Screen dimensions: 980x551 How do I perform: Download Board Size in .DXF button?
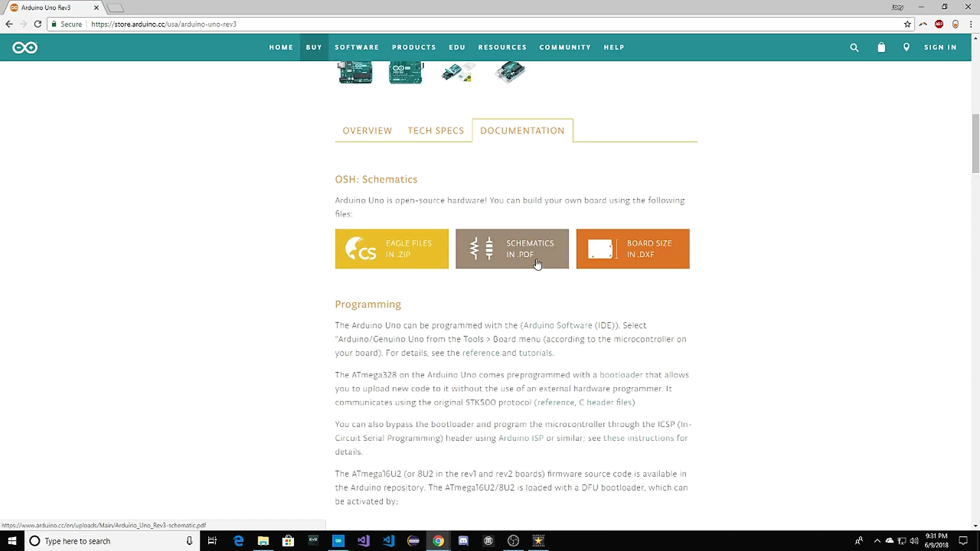(x=632, y=248)
